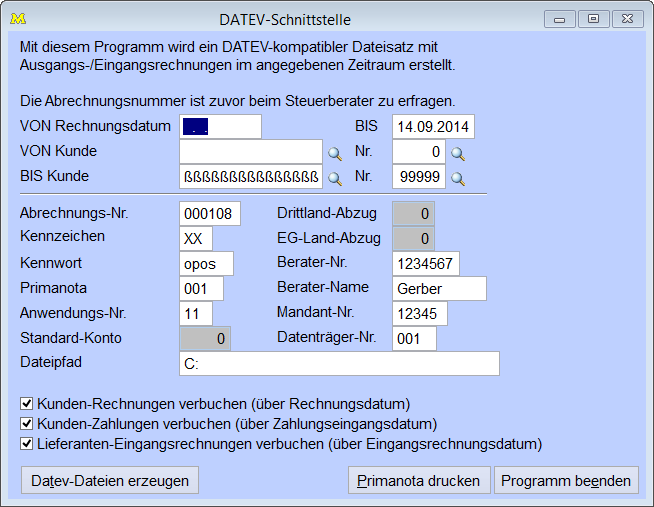This screenshot has height=507, width=654.
Task: Click the Primanota field 001
Action: point(201,289)
